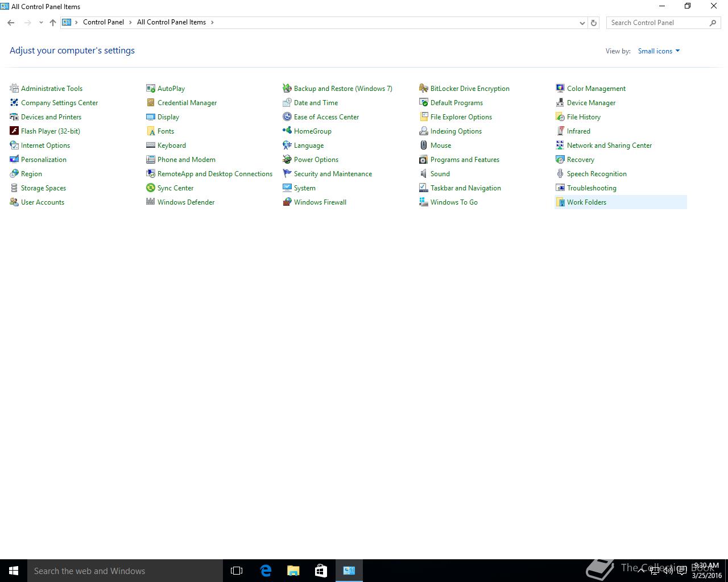This screenshot has height=582, width=728.
Task: Go up one level with Up arrow
Action: (53, 23)
